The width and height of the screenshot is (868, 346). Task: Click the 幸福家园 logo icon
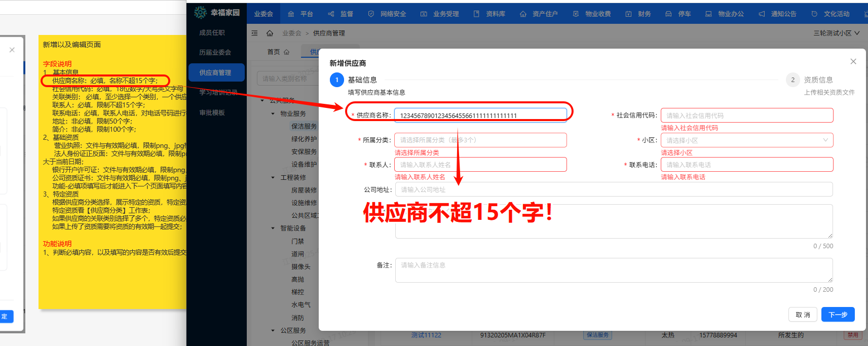pos(201,12)
